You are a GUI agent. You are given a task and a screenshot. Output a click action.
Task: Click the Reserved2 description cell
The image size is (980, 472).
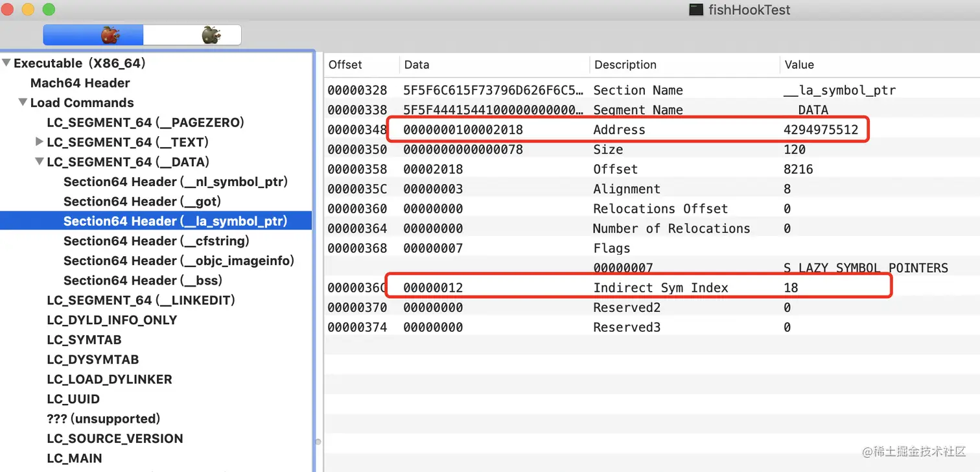[627, 307]
